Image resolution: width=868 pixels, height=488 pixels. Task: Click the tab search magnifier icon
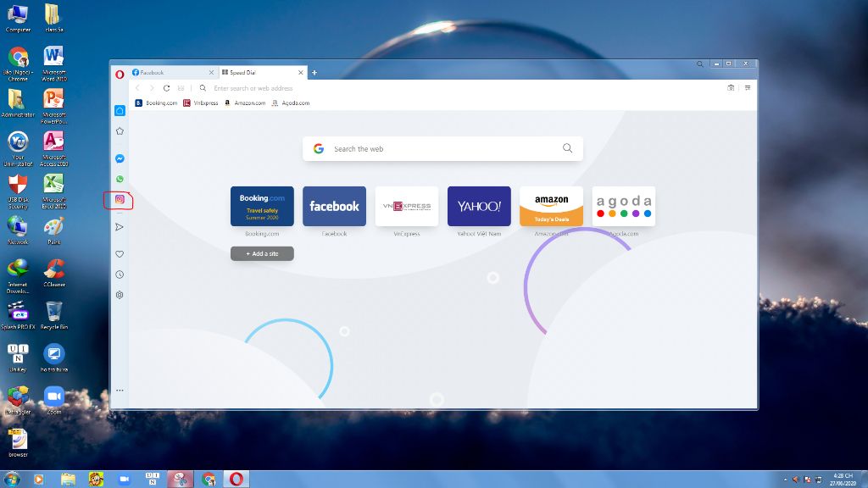[x=699, y=64]
